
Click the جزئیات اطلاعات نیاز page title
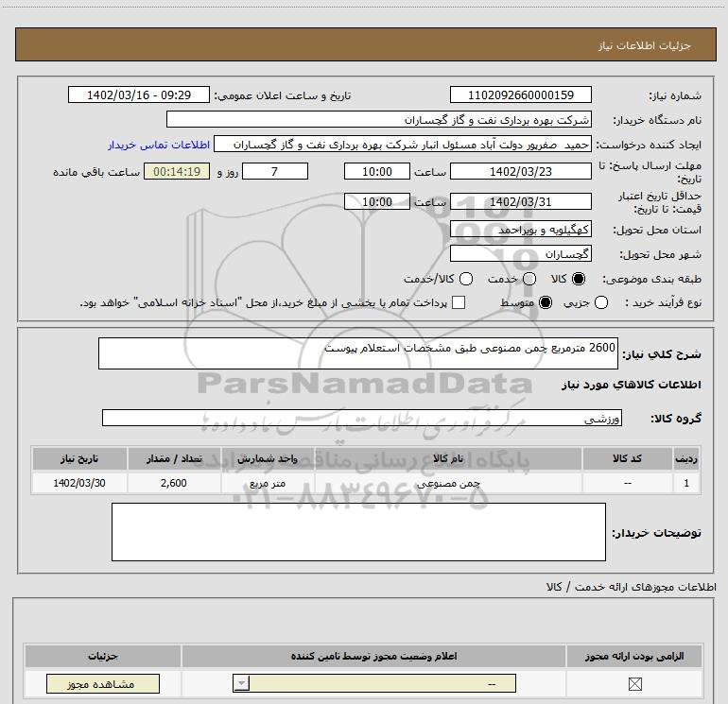click(644, 45)
